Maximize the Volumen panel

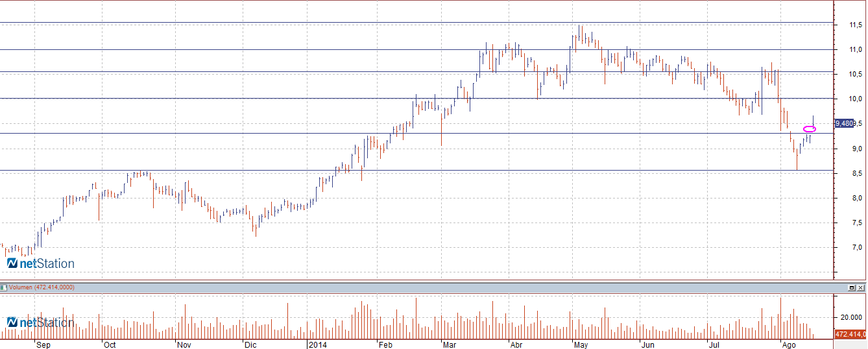point(851,287)
